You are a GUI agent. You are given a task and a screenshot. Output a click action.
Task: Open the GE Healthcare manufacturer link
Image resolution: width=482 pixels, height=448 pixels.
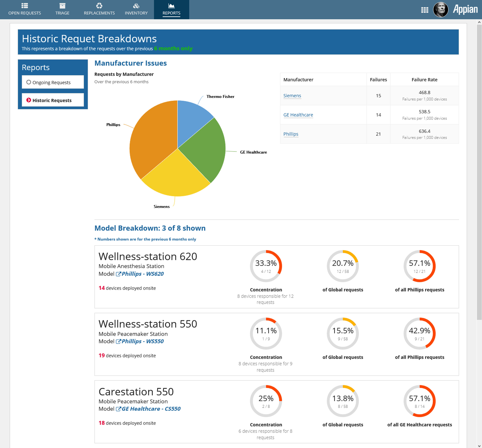298,115
